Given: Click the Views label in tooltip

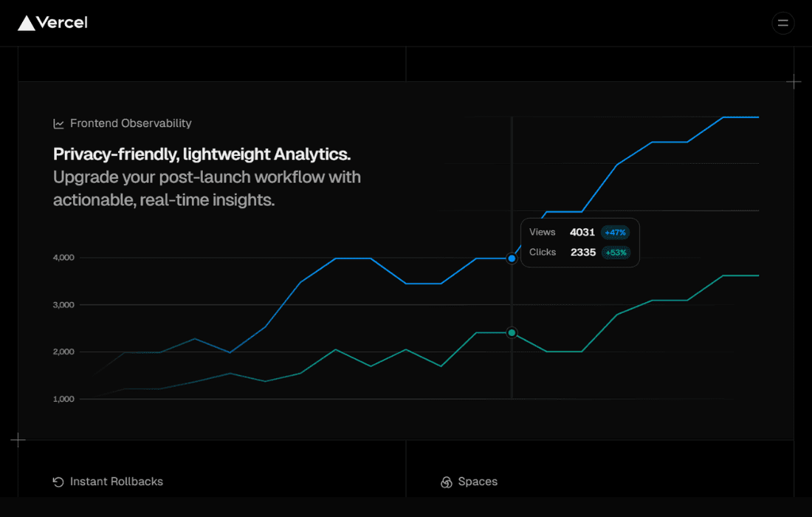Looking at the screenshot, I should point(543,232).
